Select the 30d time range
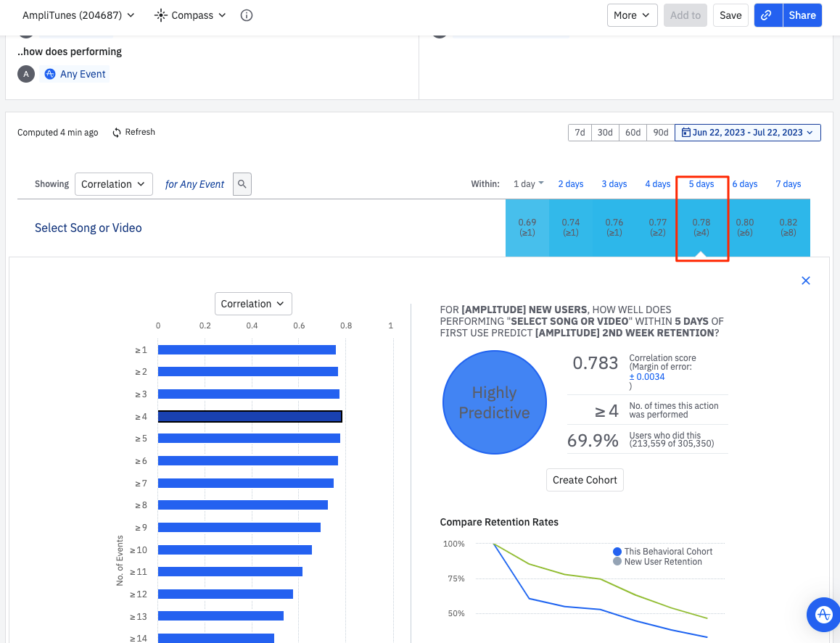This screenshot has height=643, width=840. 605,133
